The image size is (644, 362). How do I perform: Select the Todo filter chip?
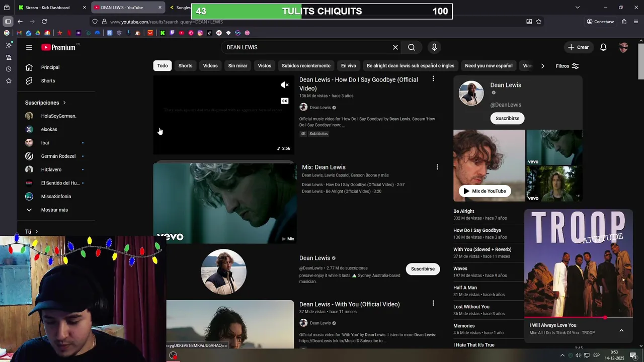(163, 66)
